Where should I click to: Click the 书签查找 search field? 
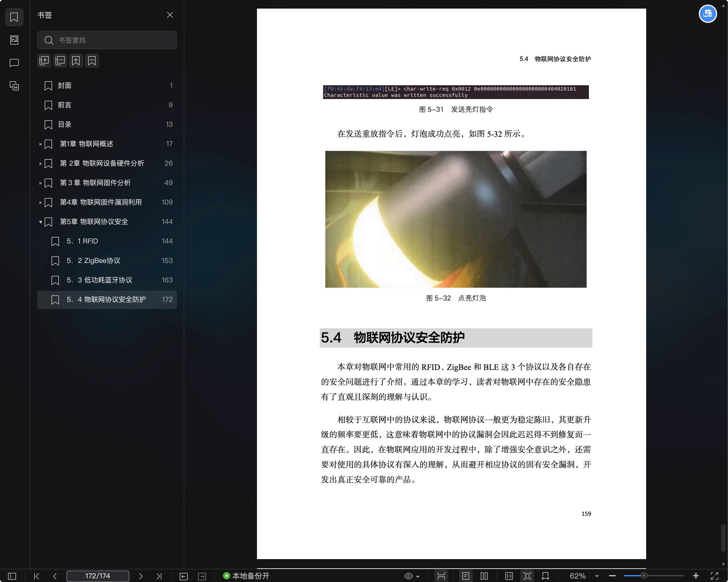tap(107, 40)
